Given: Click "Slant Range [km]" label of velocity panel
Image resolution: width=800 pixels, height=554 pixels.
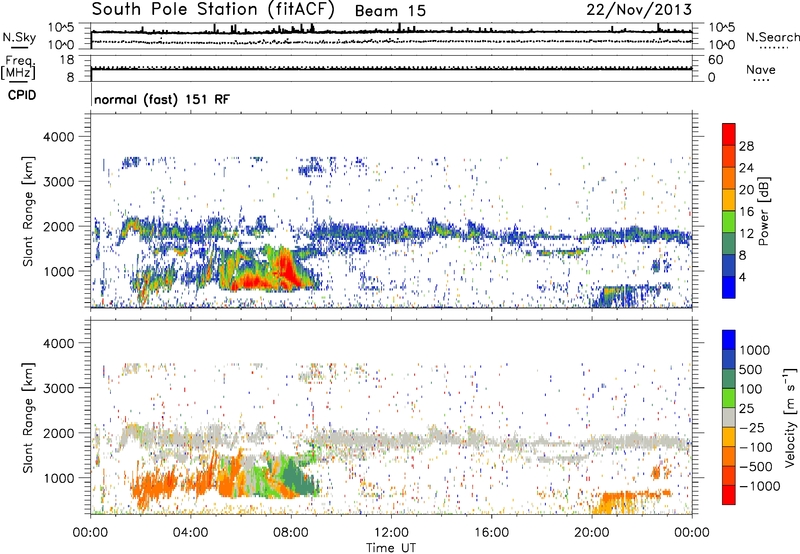Looking at the screenshot, I should tap(28, 417).
